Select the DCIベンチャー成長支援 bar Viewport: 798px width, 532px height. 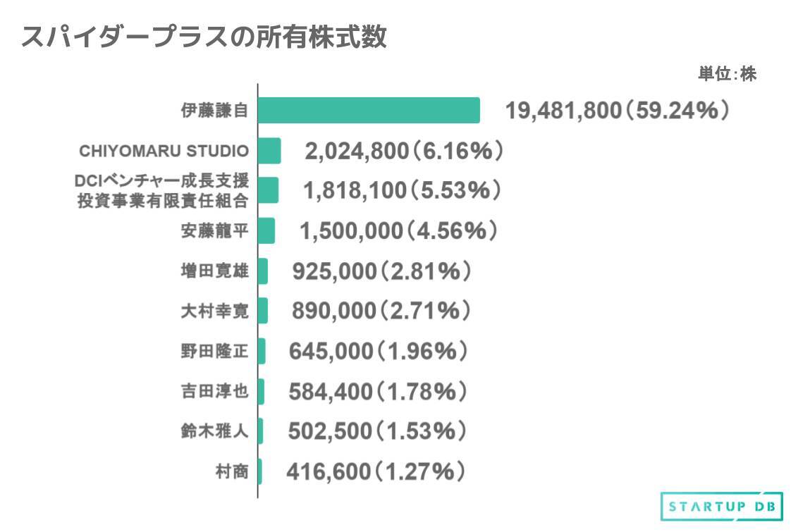tap(269, 190)
